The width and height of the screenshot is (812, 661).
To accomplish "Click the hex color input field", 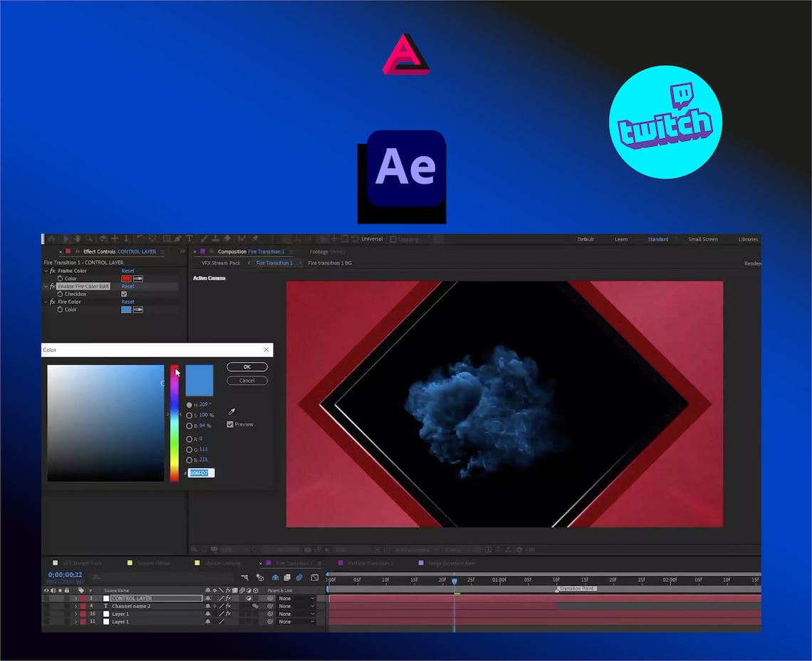I will [x=202, y=473].
